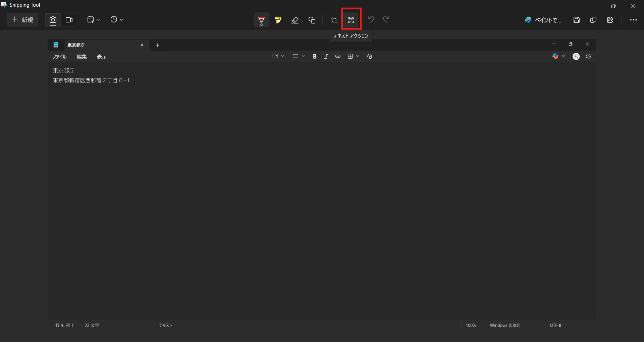Open the three-dots more options menu
Viewport: 644px width, 342px height.
coord(633,20)
